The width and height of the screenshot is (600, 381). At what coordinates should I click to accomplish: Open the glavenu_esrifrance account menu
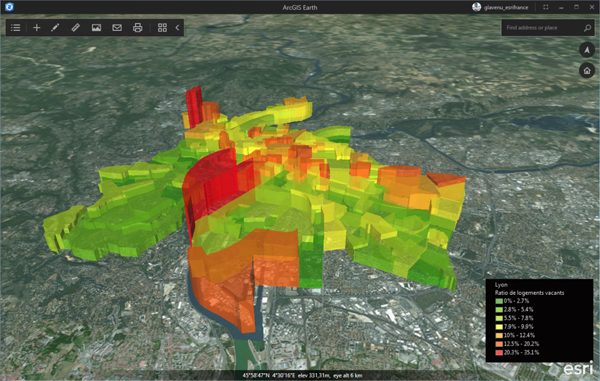[x=500, y=7]
